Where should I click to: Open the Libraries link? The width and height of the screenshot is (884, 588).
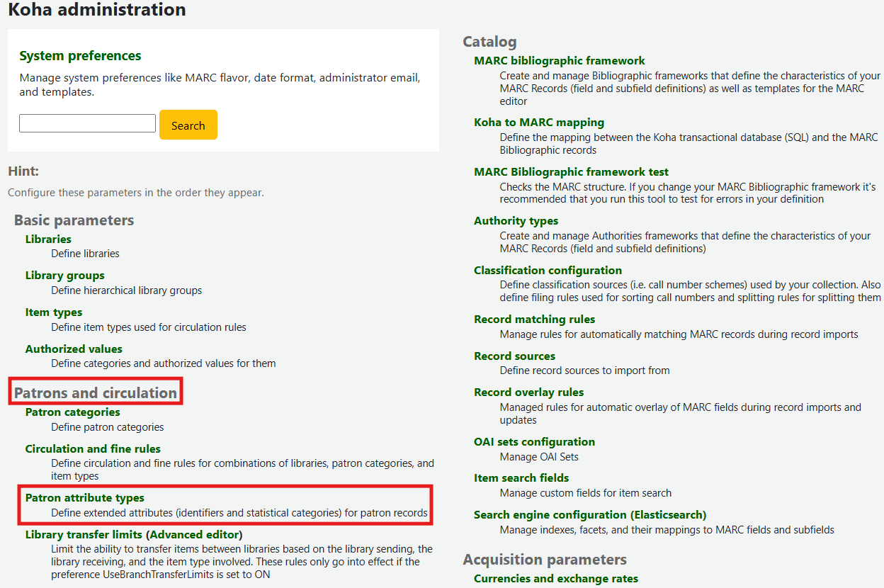tap(48, 239)
